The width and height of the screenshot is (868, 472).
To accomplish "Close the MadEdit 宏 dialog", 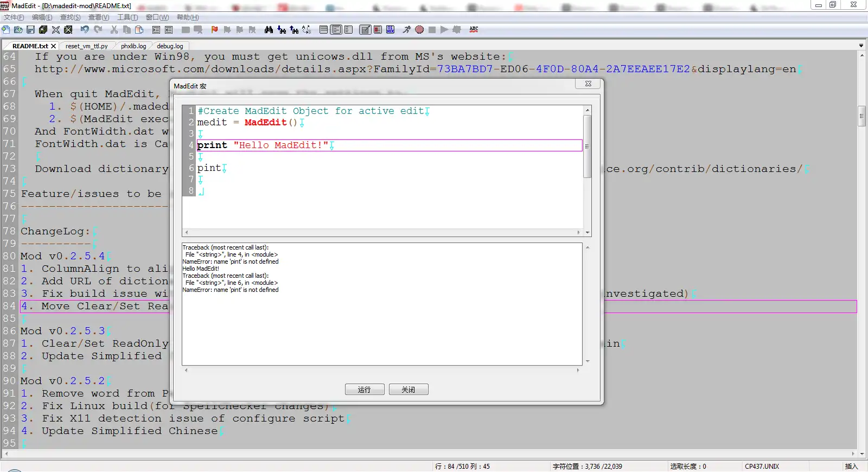I will [x=588, y=84].
